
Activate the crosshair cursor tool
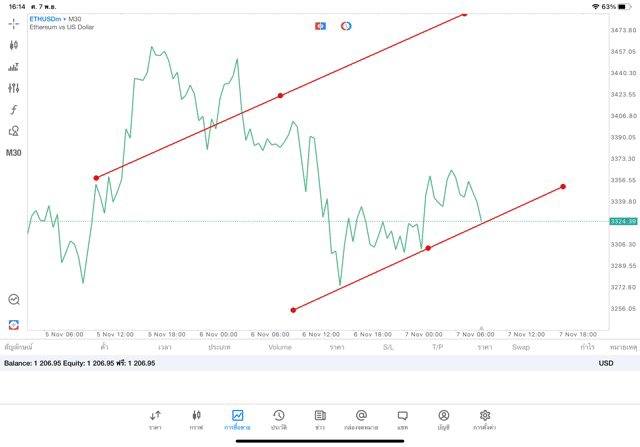(14, 23)
